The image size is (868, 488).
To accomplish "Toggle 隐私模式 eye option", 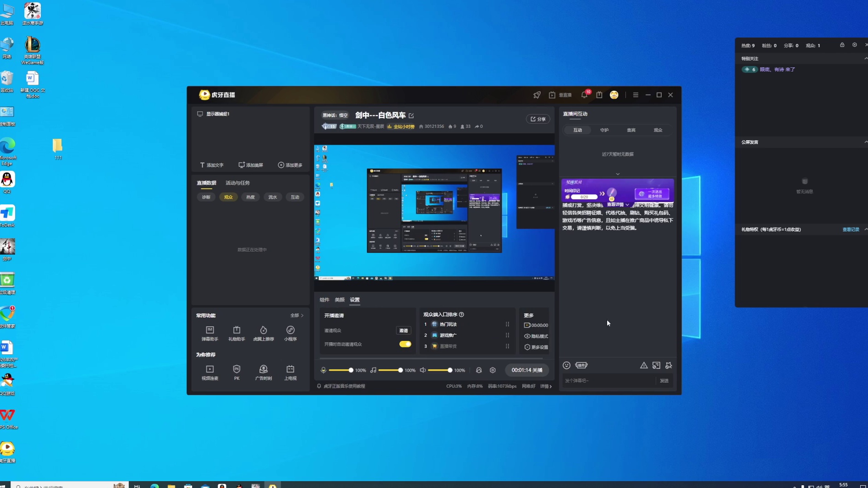I will 536,336.
